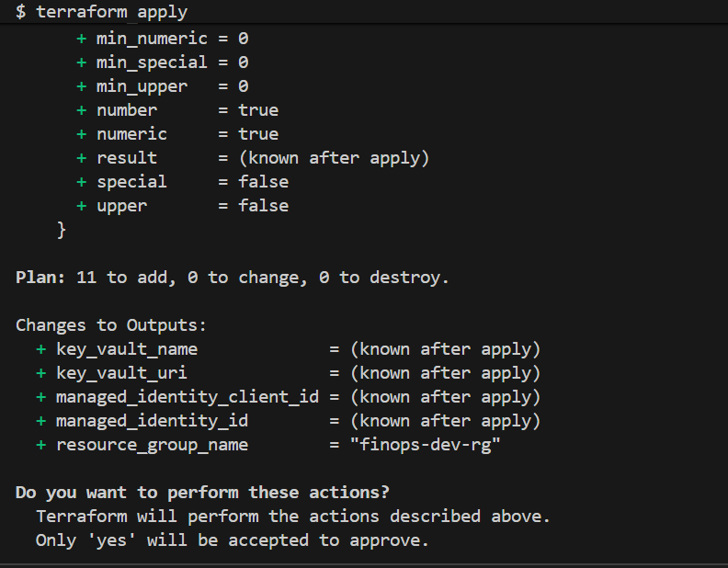Click the "Only 'yes' will be accepted" line
728x568 pixels.
pos(233,540)
